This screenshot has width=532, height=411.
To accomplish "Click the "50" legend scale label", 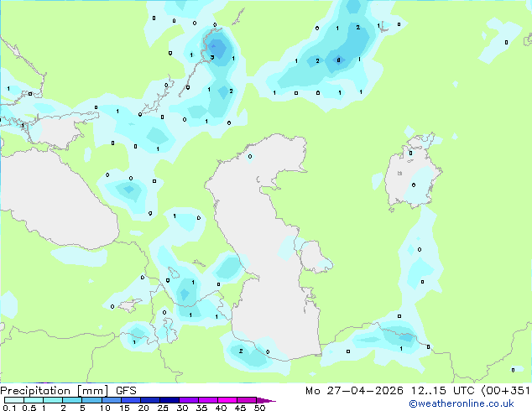I will 259,408.
